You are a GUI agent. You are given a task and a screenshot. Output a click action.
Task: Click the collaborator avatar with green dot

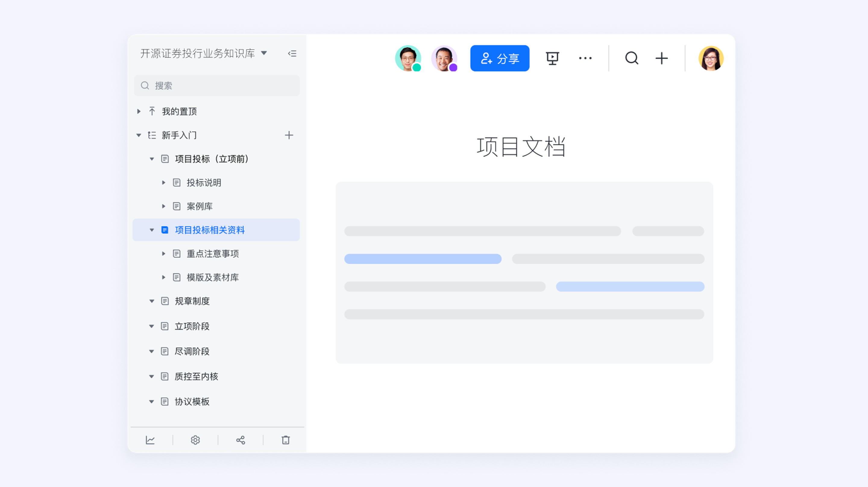click(x=408, y=58)
